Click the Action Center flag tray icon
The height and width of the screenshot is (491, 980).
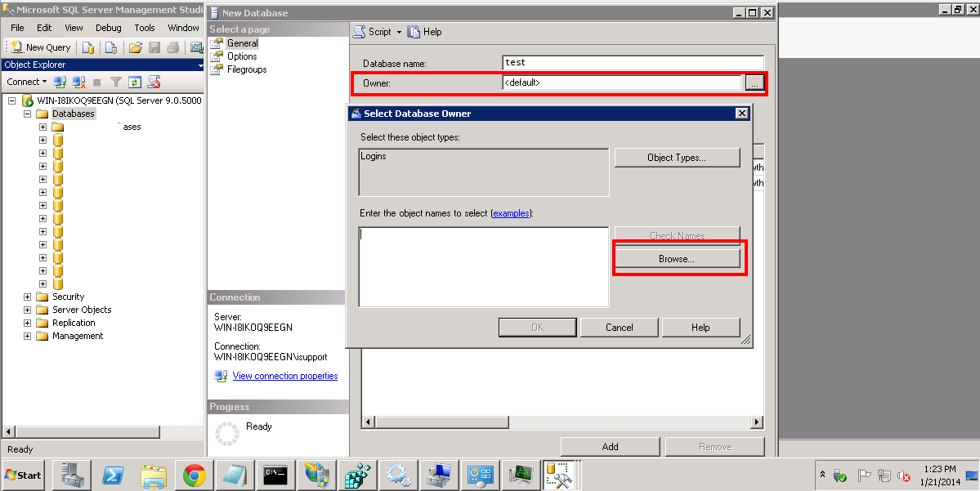click(864, 476)
